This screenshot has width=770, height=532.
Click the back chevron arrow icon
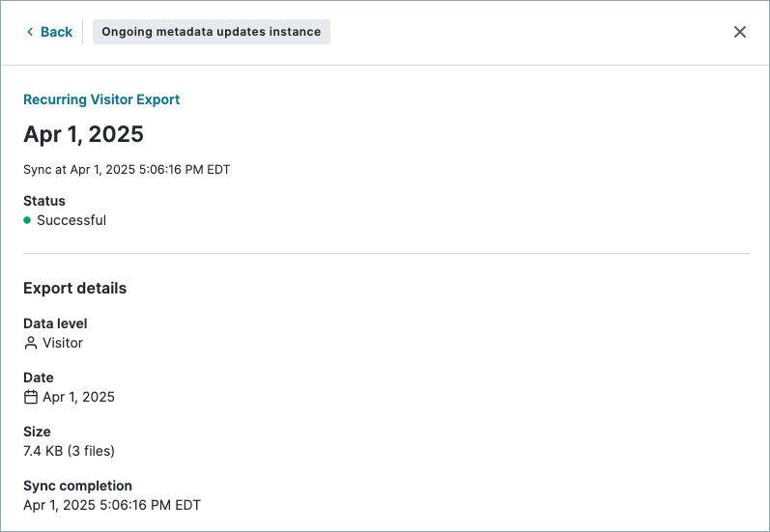pyautogui.click(x=30, y=32)
